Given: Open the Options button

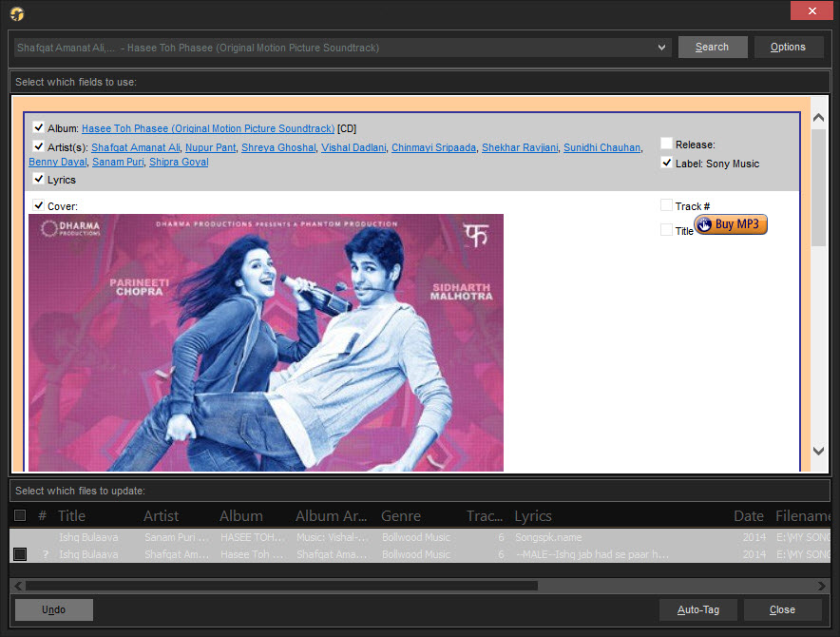Looking at the screenshot, I should coord(788,48).
